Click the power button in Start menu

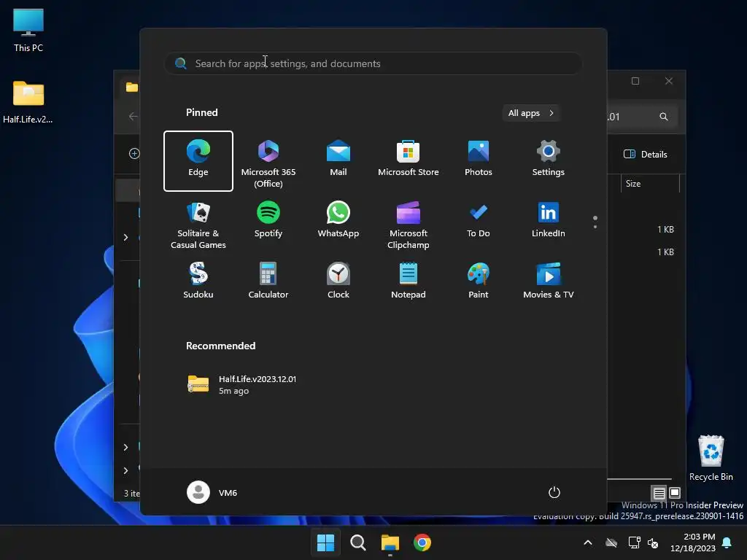554,492
